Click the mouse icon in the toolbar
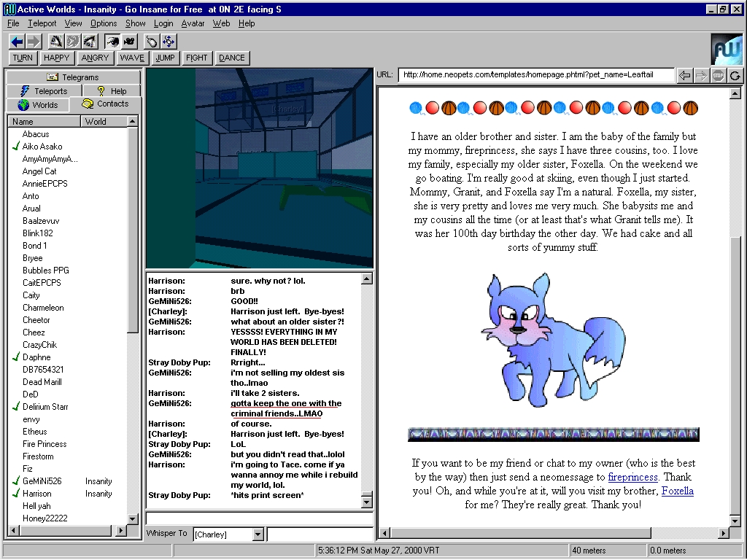The height and width of the screenshot is (560, 747). click(x=152, y=42)
